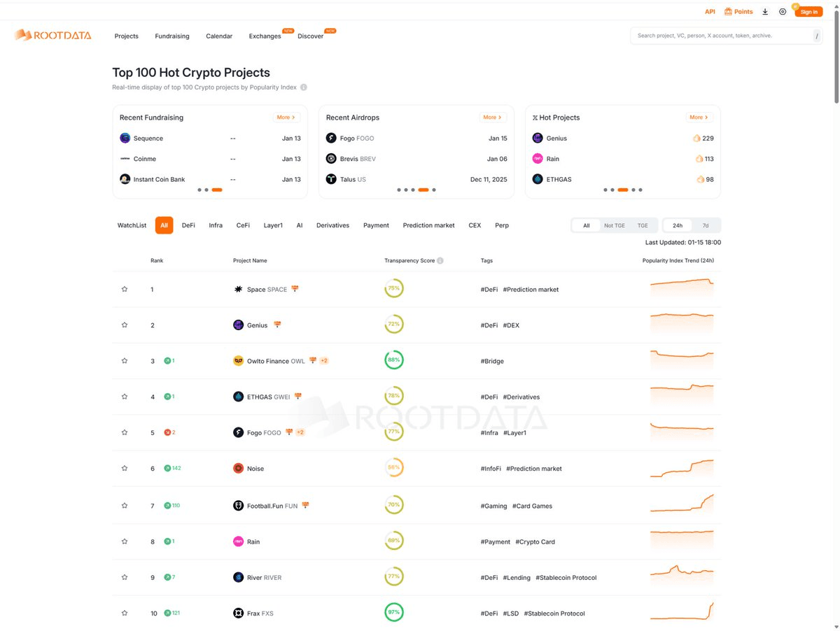840x631 pixels.
Task: Select the TGE filter option
Action: tap(642, 225)
